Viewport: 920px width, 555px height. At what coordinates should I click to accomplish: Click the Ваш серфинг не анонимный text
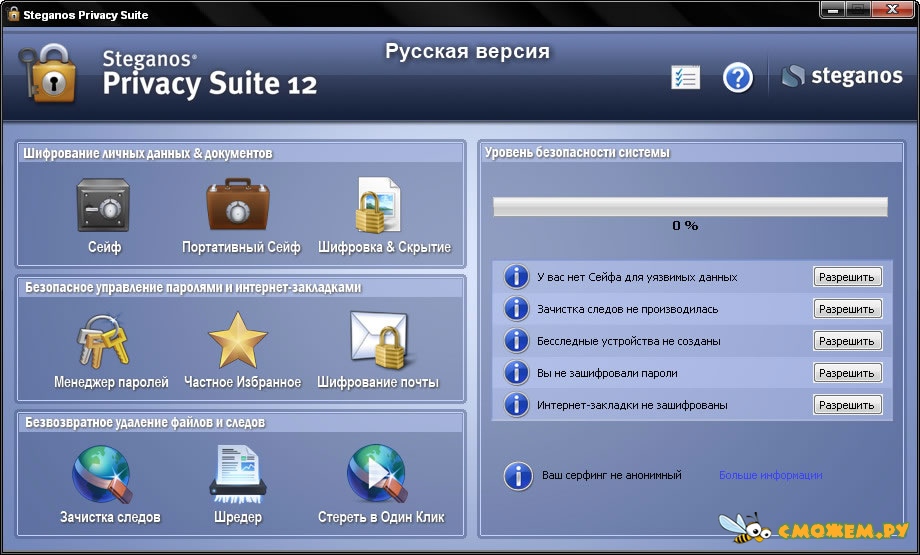(611, 475)
